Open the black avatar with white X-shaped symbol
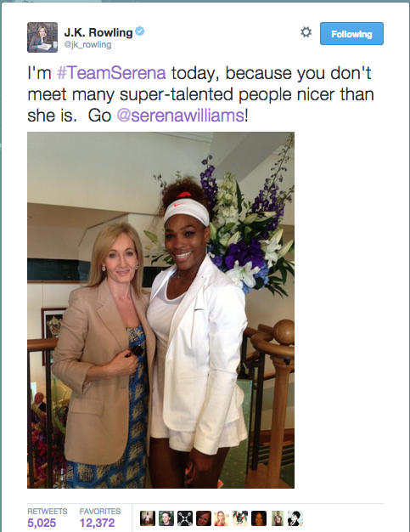 (185, 518)
